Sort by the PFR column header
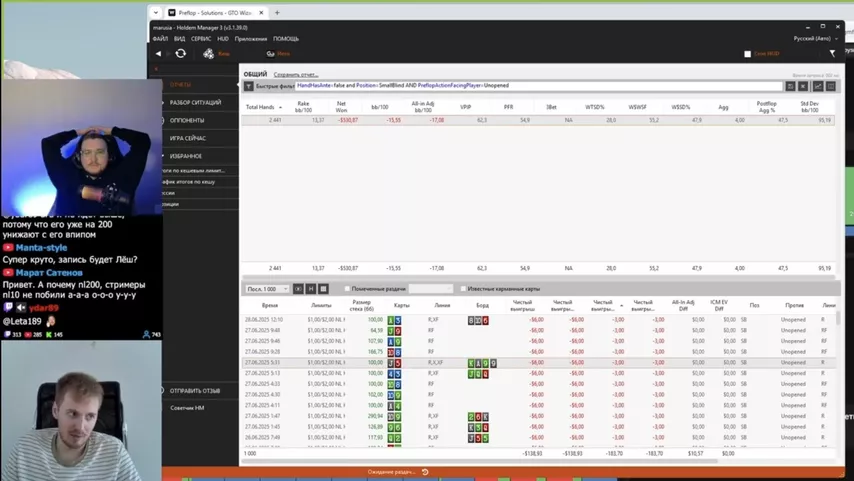Screen dimensions: 854x481 pyautogui.click(x=508, y=107)
